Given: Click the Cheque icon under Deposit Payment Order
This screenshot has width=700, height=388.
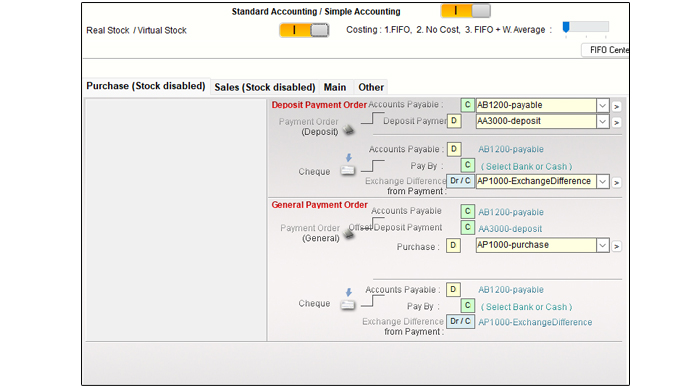Looking at the screenshot, I should pos(347,170).
